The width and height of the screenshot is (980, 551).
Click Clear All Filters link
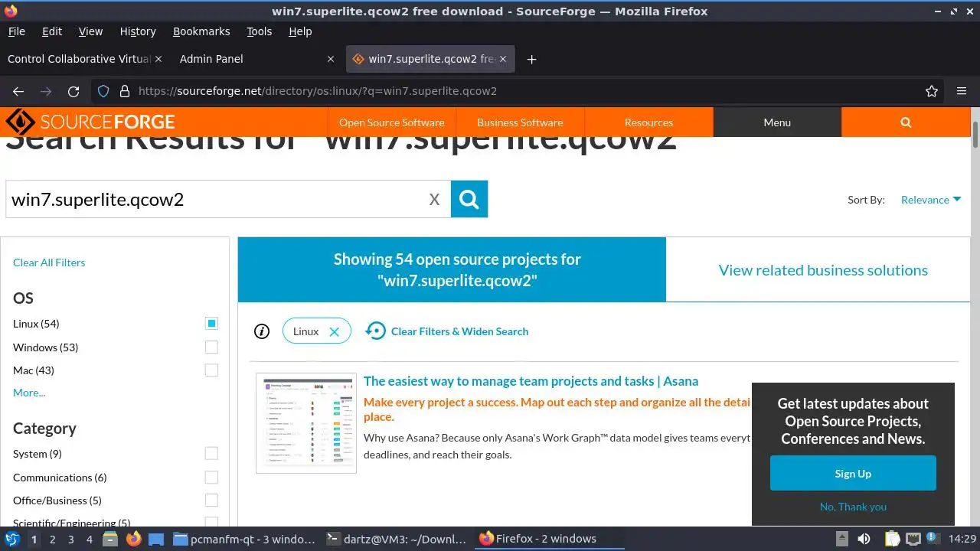(49, 262)
